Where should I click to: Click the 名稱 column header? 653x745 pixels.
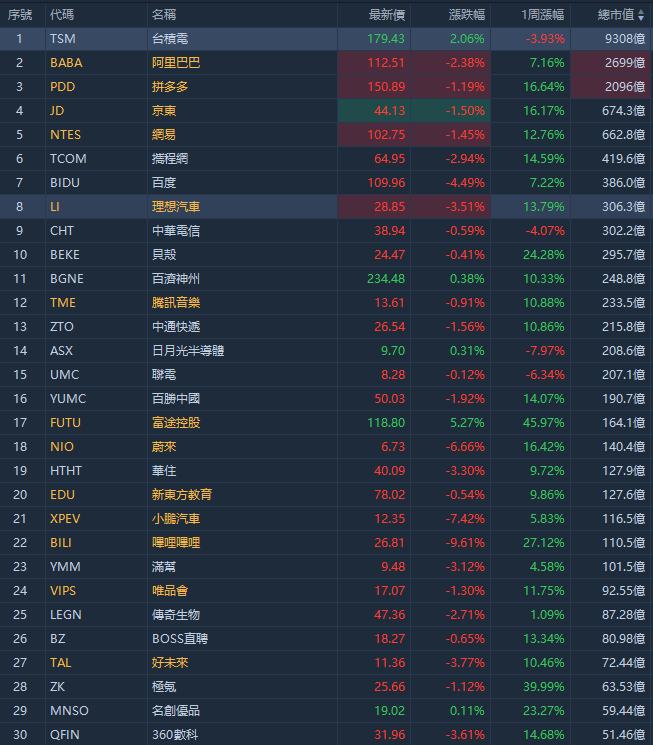click(x=163, y=14)
